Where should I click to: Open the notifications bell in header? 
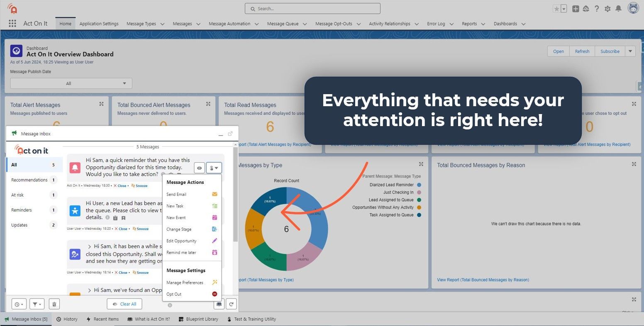click(x=618, y=9)
